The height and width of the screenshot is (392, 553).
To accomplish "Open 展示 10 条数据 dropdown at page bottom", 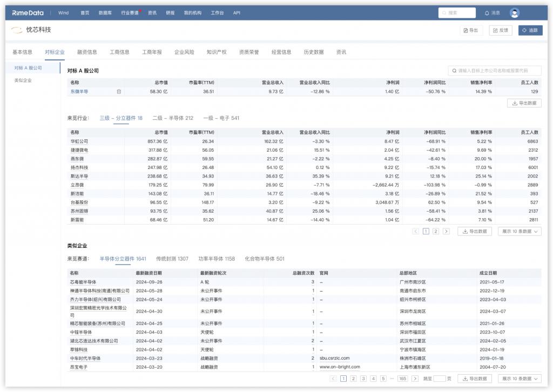I will (520, 379).
